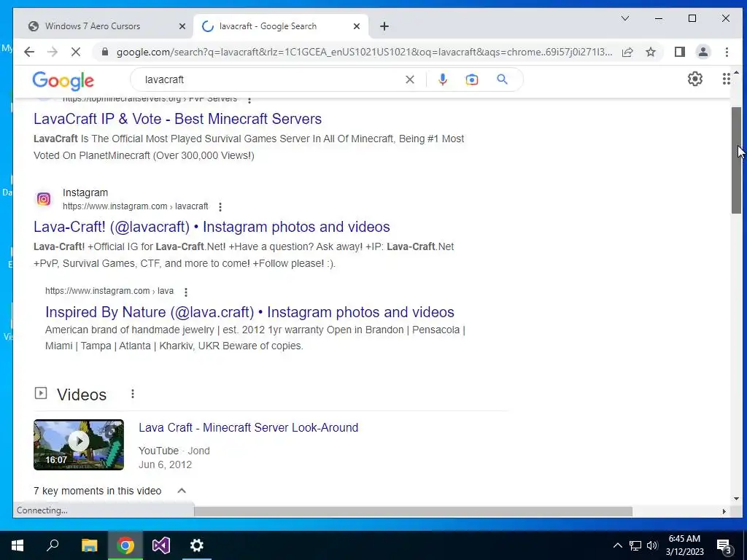This screenshot has height=560, width=747.
Task: Click the instagram.com › lavacraft URL text
Action: pos(135,206)
